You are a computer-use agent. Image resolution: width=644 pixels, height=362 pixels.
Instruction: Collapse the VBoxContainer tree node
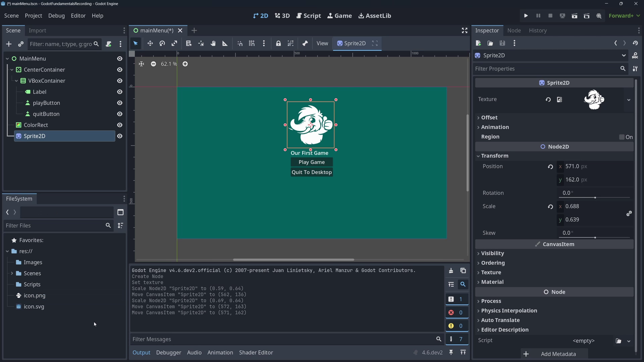(x=16, y=81)
